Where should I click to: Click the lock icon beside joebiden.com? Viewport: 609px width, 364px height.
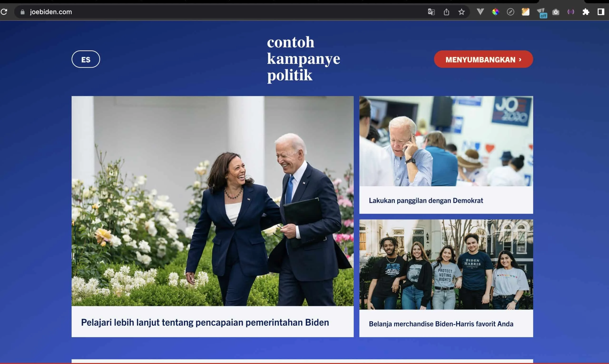(23, 12)
